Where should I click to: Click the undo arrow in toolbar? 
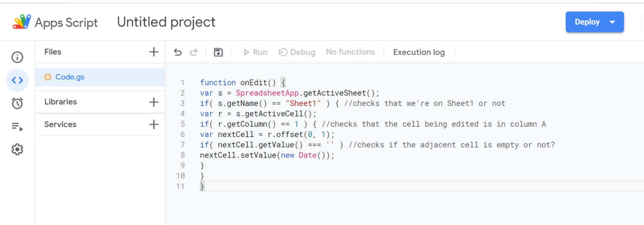(178, 52)
